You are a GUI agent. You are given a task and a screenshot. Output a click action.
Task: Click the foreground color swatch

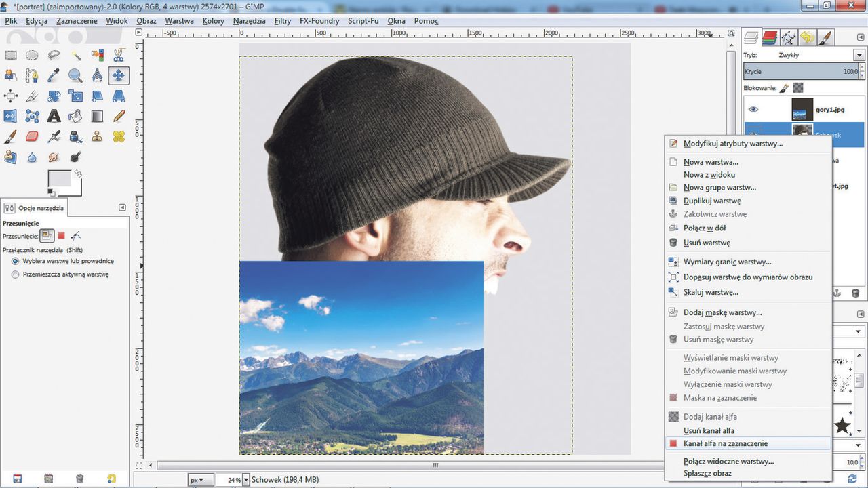click(60, 179)
